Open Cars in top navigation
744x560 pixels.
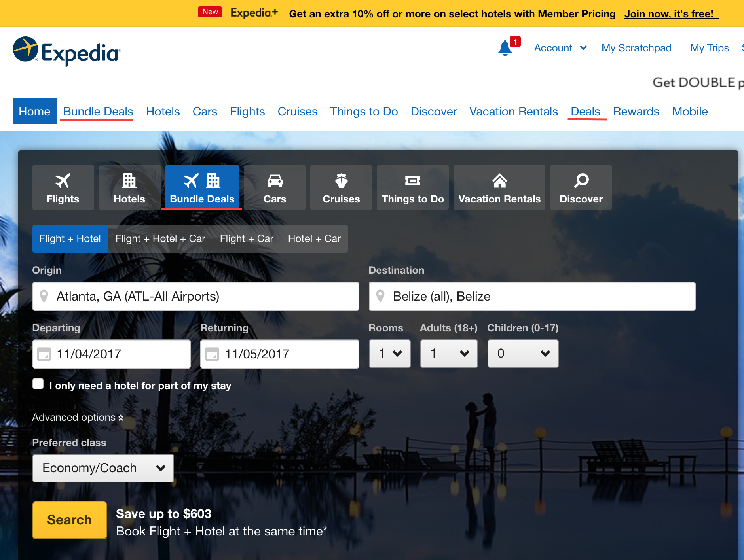(205, 112)
